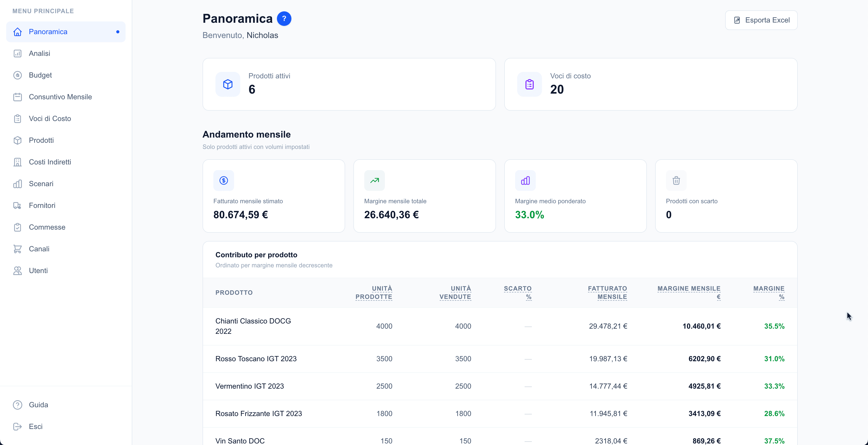Open Costi Indiretti page
Viewport: 868px width, 445px height.
point(66,162)
